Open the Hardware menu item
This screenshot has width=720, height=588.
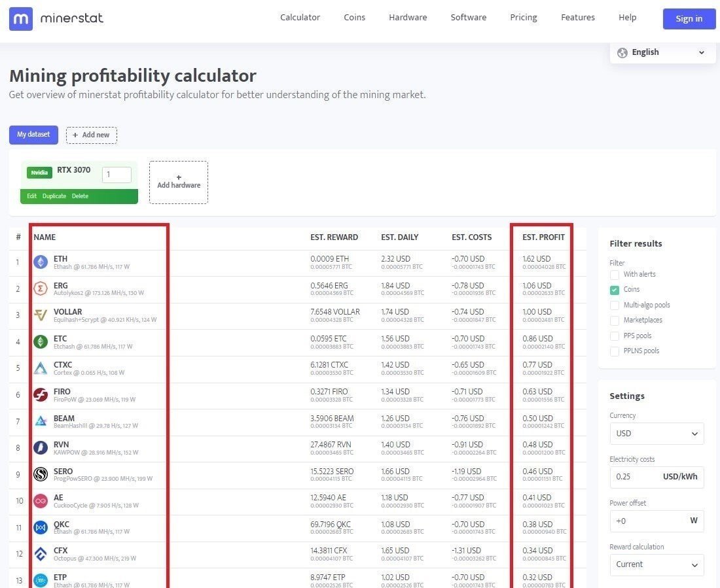[x=408, y=18]
